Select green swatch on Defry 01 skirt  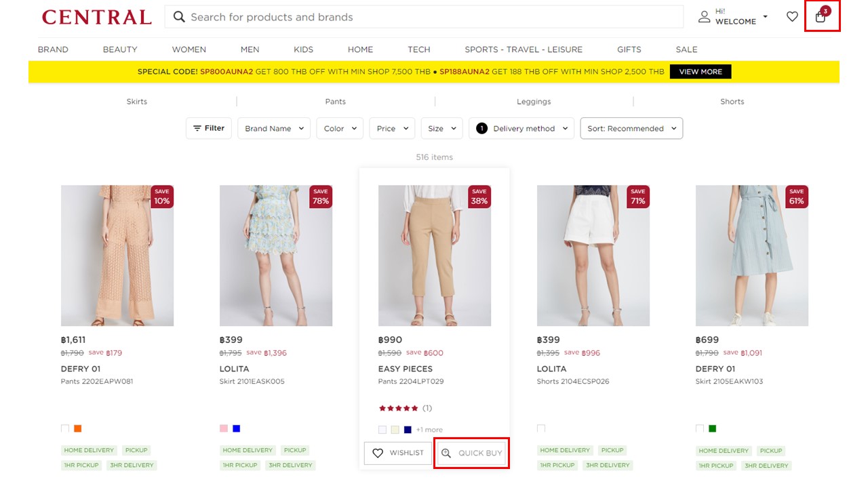point(713,428)
